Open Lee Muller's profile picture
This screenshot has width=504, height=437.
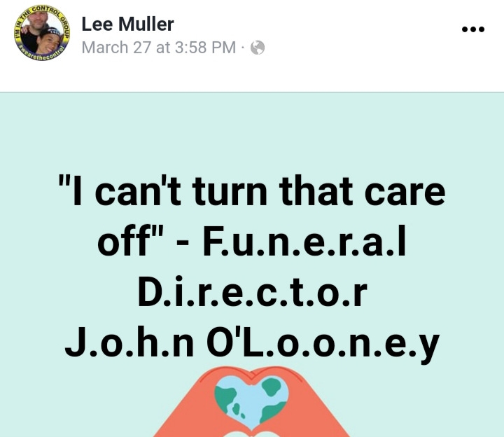42,33
